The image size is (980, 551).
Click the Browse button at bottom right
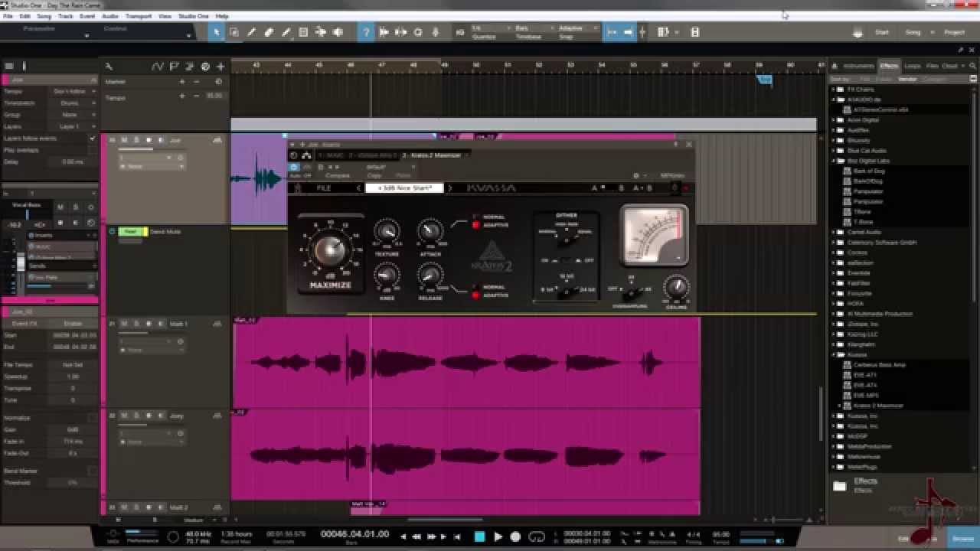(x=964, y=538)
